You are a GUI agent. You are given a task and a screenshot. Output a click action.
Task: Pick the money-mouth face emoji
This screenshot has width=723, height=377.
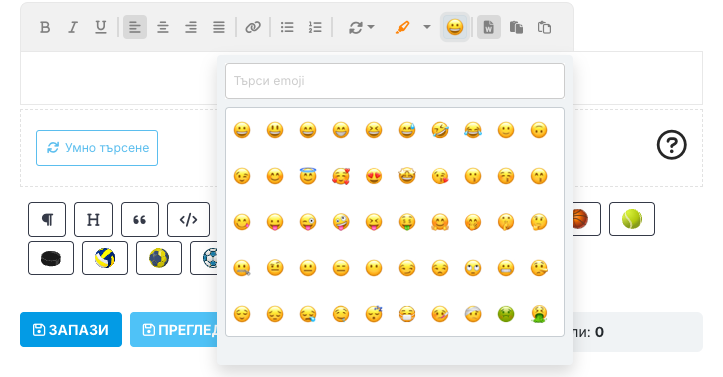tap(407, 222)
